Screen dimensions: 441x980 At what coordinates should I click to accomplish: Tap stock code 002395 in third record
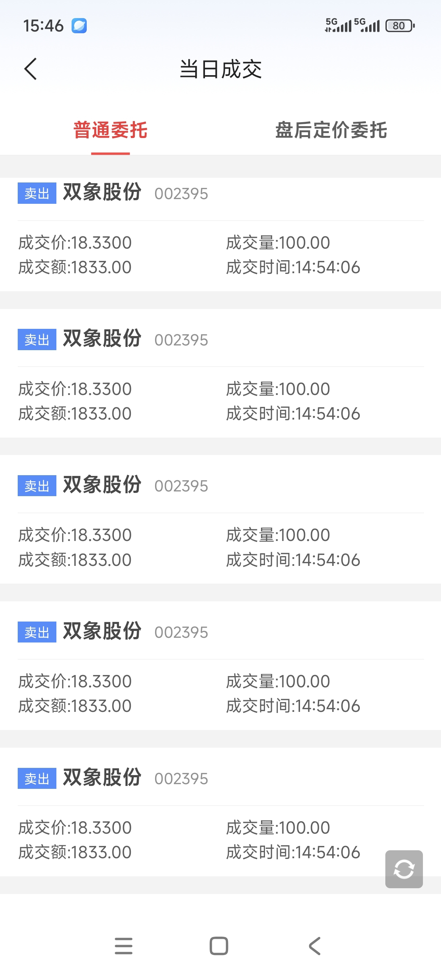(181, 486)
